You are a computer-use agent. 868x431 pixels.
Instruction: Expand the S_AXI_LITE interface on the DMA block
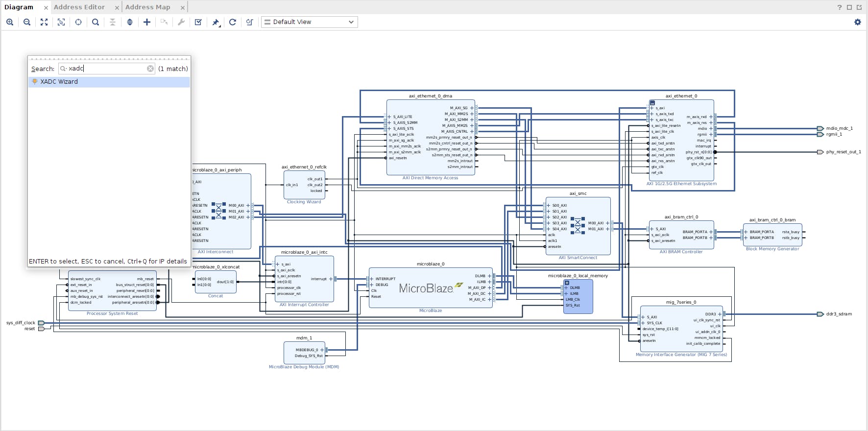coord(389,117)
